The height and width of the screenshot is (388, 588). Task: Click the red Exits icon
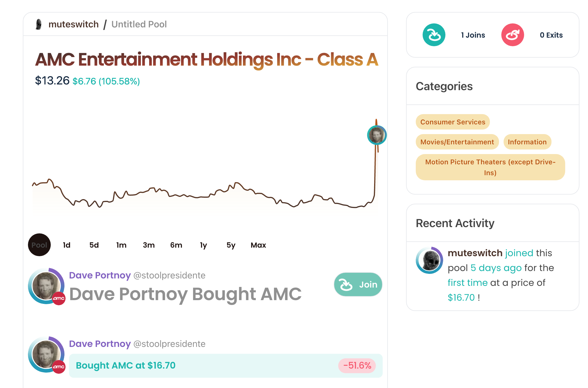click(x=512, y=35)
